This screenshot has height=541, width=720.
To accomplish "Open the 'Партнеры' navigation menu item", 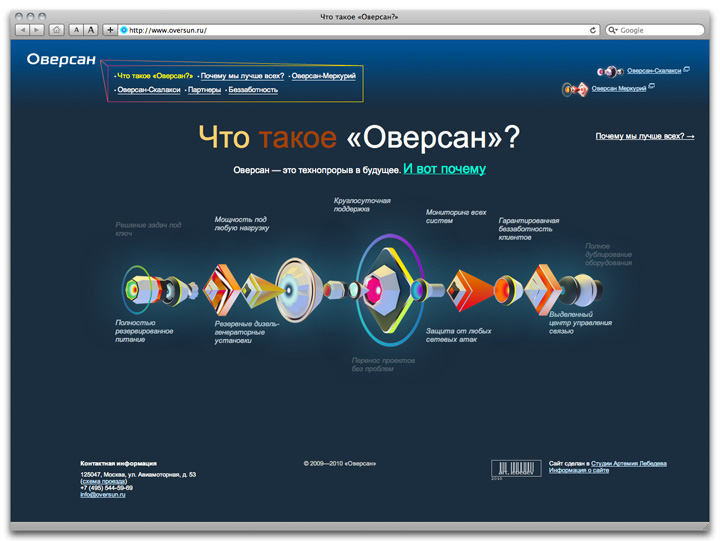I will click(204, 90).
